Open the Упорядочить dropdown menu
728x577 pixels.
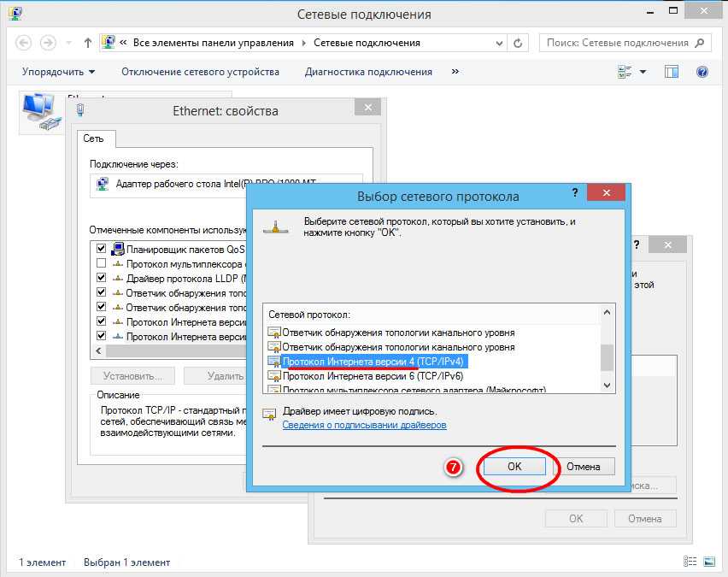point(58,72)
